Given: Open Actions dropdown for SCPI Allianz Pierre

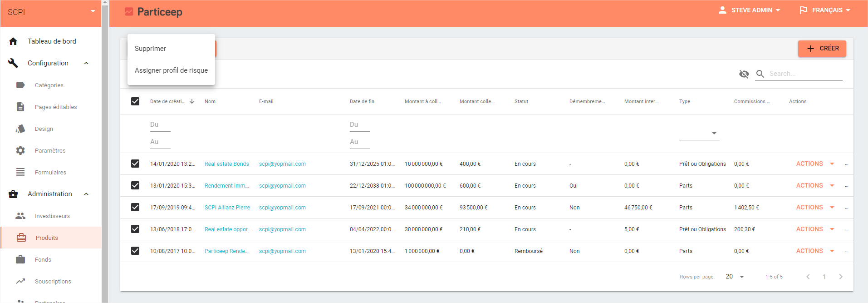Looking at the screenshot, I should (815, 207).
